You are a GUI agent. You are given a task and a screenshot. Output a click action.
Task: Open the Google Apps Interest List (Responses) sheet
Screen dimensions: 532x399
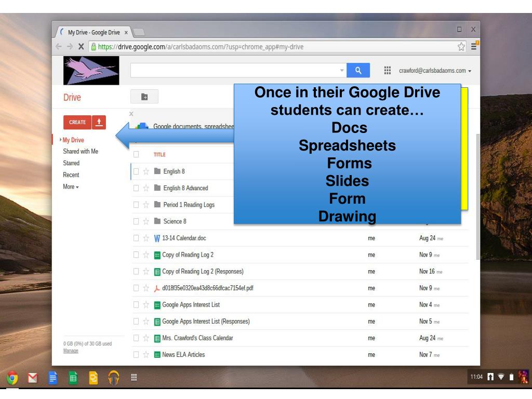click(x=206, y=321)
